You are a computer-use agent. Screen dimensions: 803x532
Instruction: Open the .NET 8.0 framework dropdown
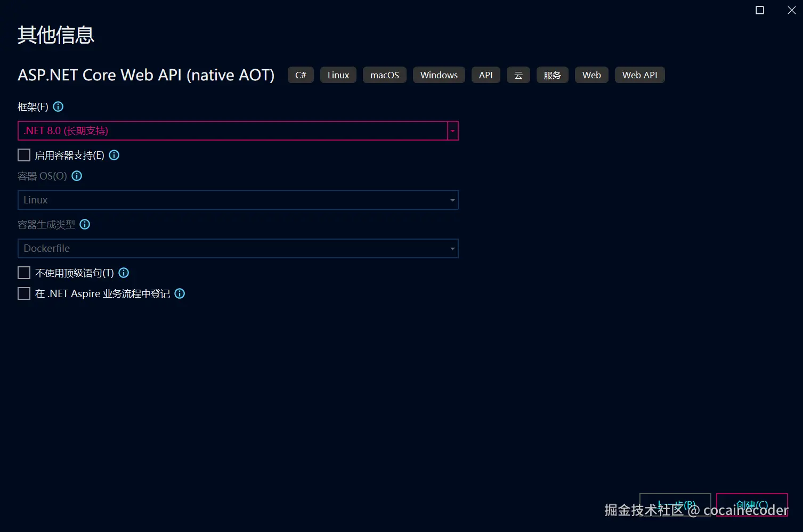[x=238, y=131]
